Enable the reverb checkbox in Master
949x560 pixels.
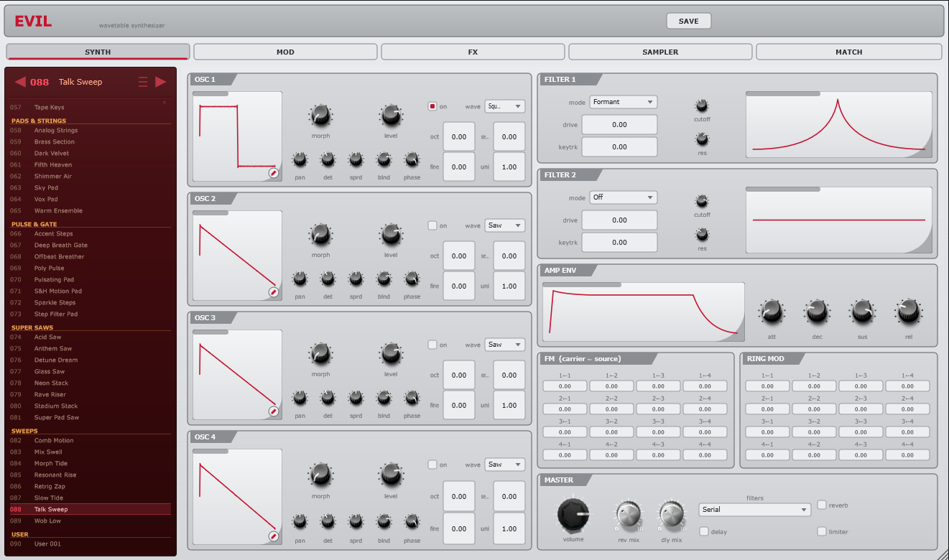point(822,505)
